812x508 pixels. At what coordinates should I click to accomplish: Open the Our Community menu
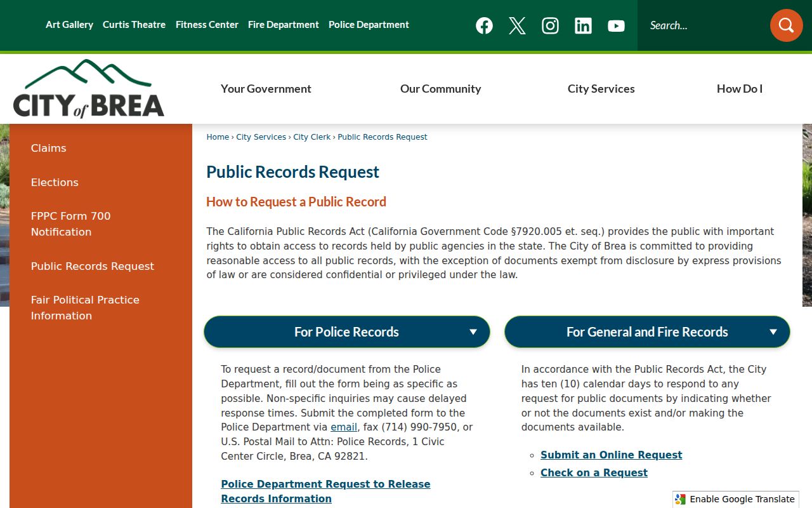click(440, 89)
